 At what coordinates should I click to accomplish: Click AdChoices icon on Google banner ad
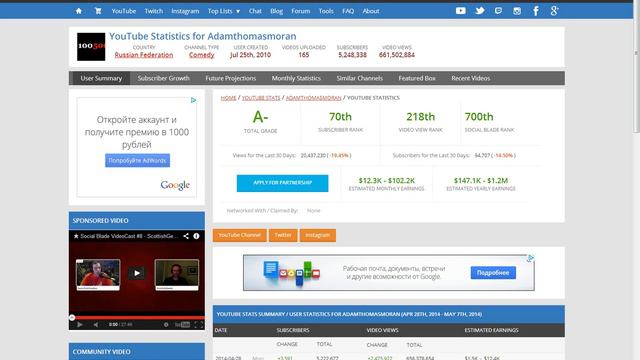530,258
